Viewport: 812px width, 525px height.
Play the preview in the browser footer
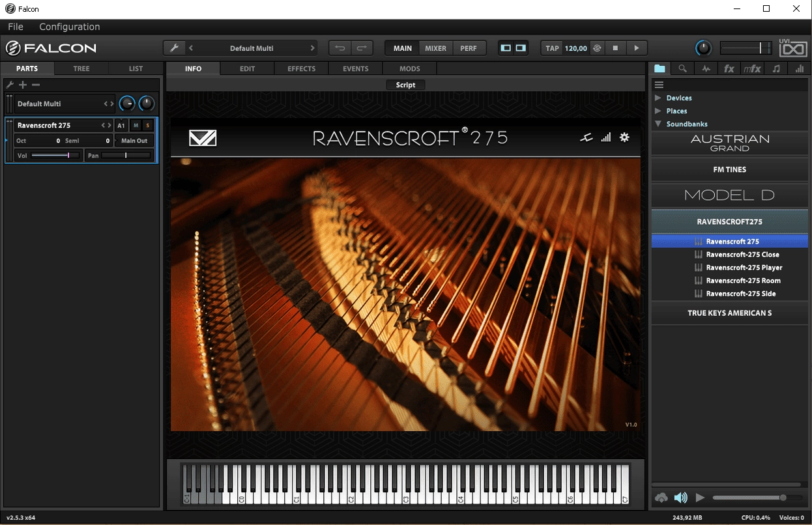[x=700, y=498]
